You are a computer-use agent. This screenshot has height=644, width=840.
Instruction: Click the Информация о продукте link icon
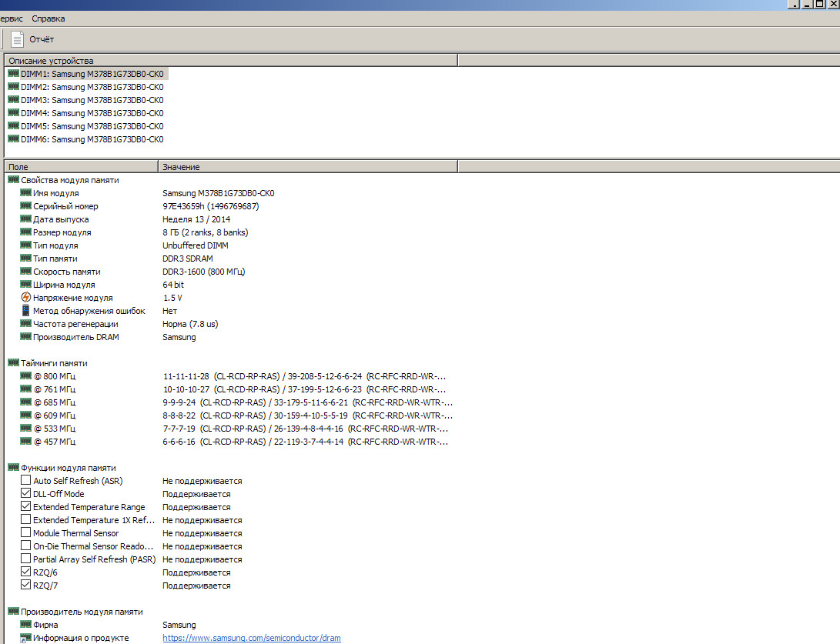point(25,638)
